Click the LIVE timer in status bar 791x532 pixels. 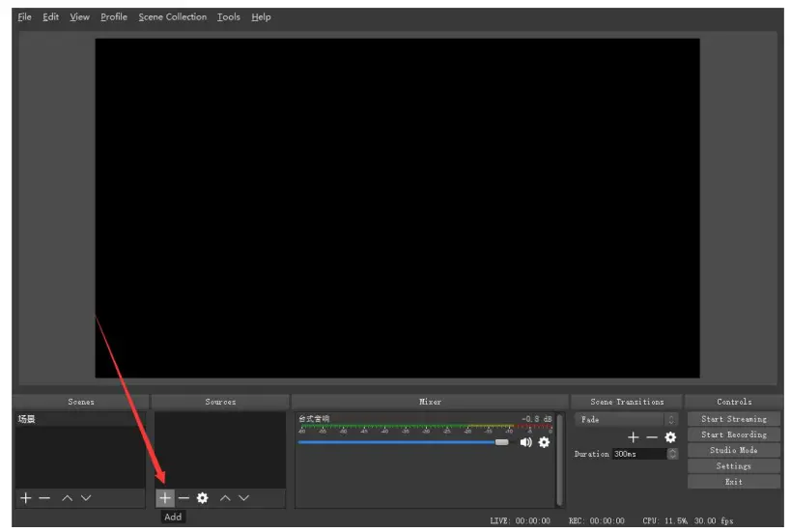[x=520, y=521]
